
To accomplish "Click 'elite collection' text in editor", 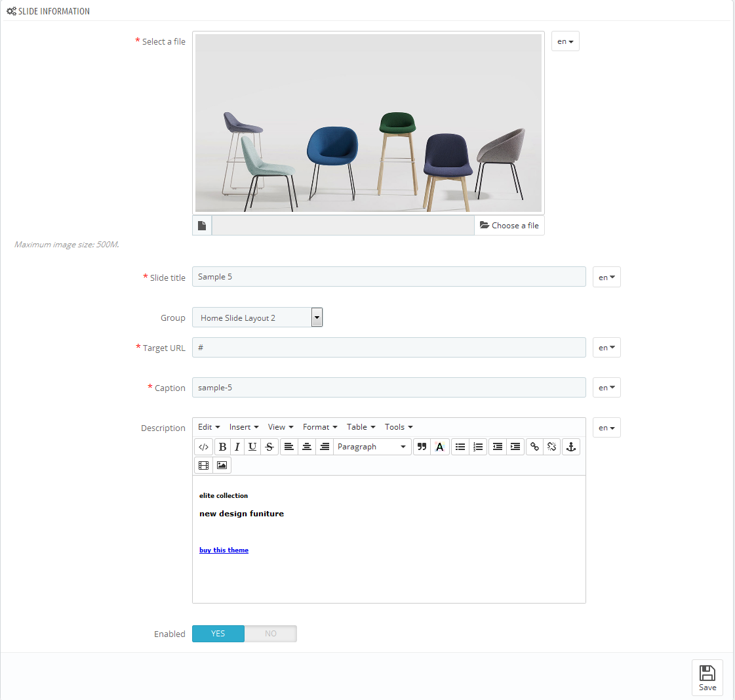I will tap(224, 495).
